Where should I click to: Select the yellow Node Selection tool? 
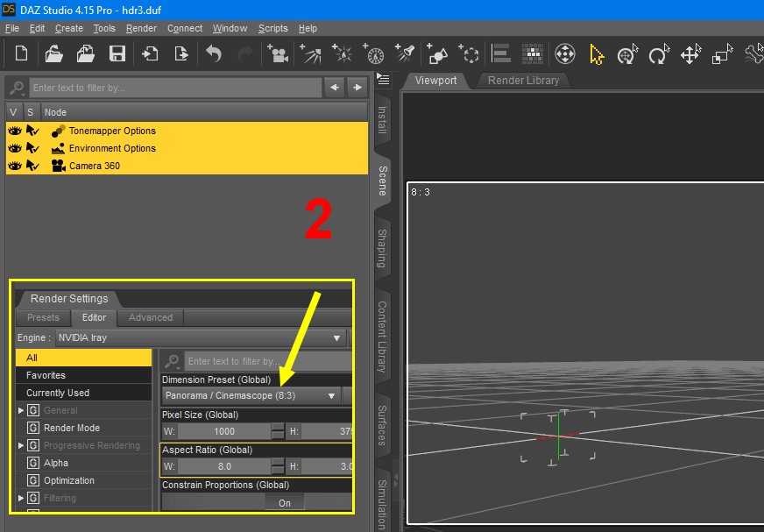[x=597, y=54]
